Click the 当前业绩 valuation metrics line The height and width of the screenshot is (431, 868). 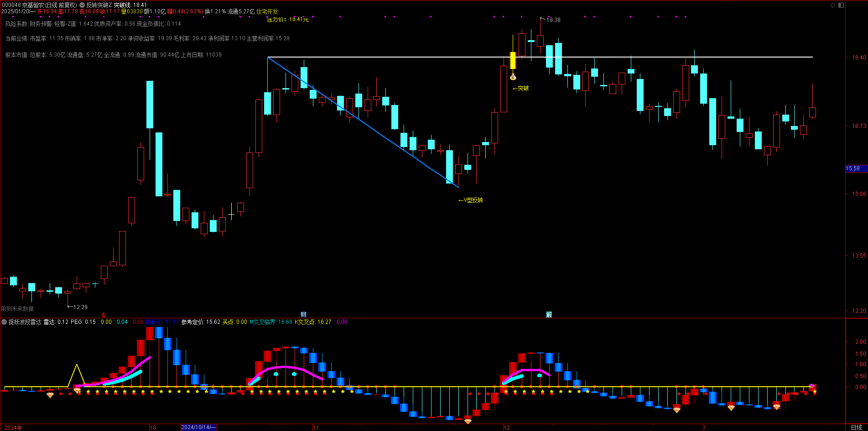[x=147, y=38]
